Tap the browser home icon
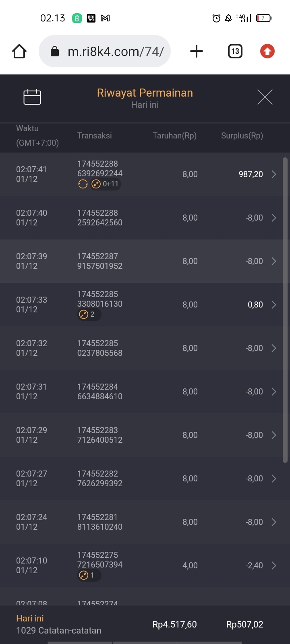This screenshot has height=644, width=290. point(19,52)
